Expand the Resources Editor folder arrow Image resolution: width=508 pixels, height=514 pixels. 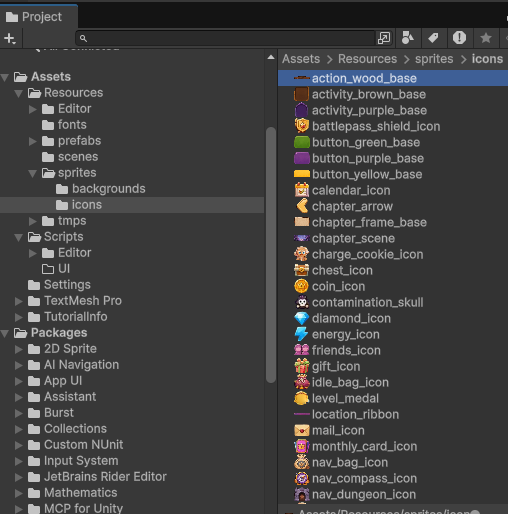point(33,109)
